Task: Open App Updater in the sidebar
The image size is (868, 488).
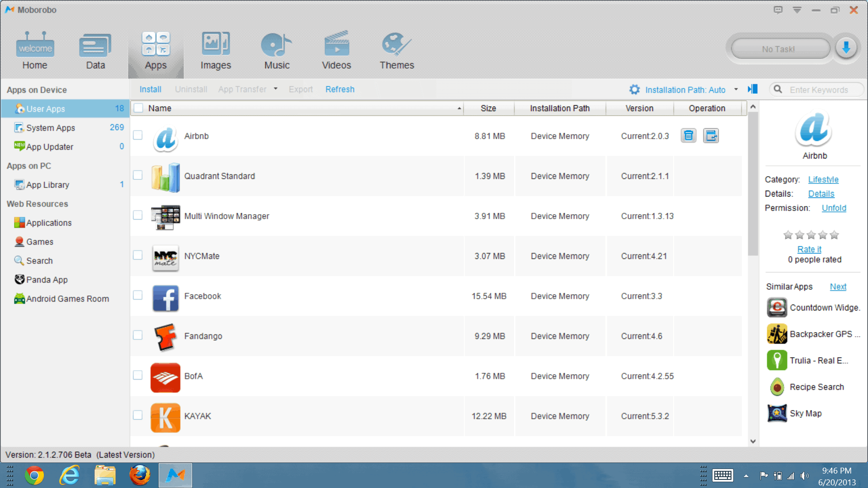Action: point(65,146)
